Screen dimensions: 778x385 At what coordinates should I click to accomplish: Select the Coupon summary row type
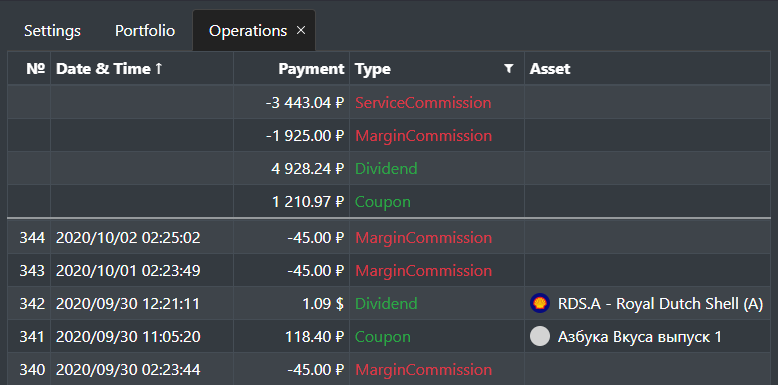click(383, 202)
